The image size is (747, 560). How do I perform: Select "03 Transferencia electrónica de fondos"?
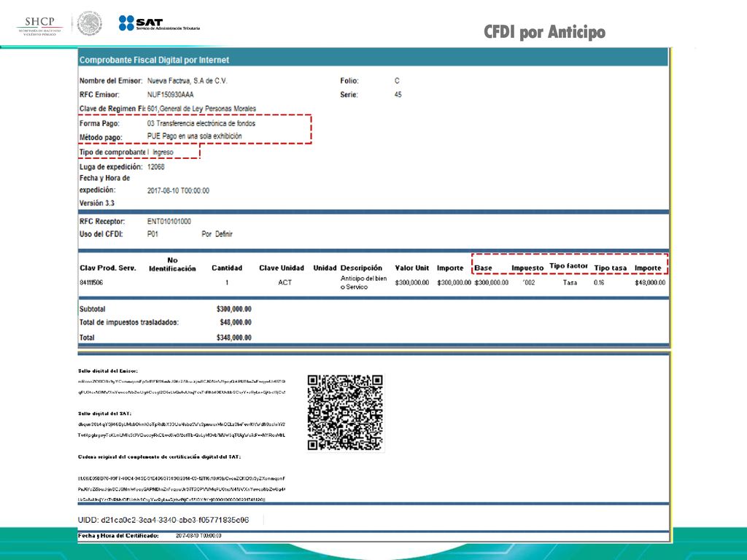pos(201,123)
